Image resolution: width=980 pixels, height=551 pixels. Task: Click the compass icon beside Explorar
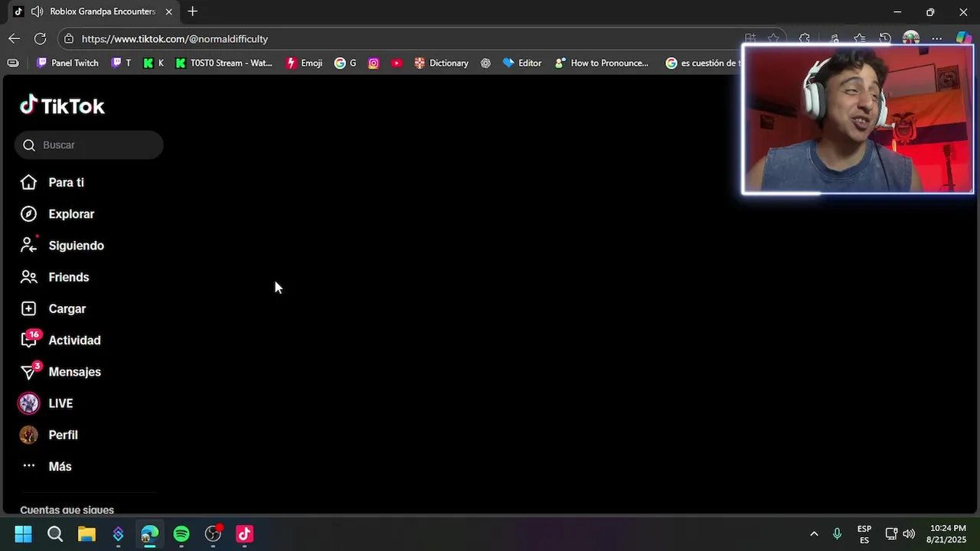28,214
